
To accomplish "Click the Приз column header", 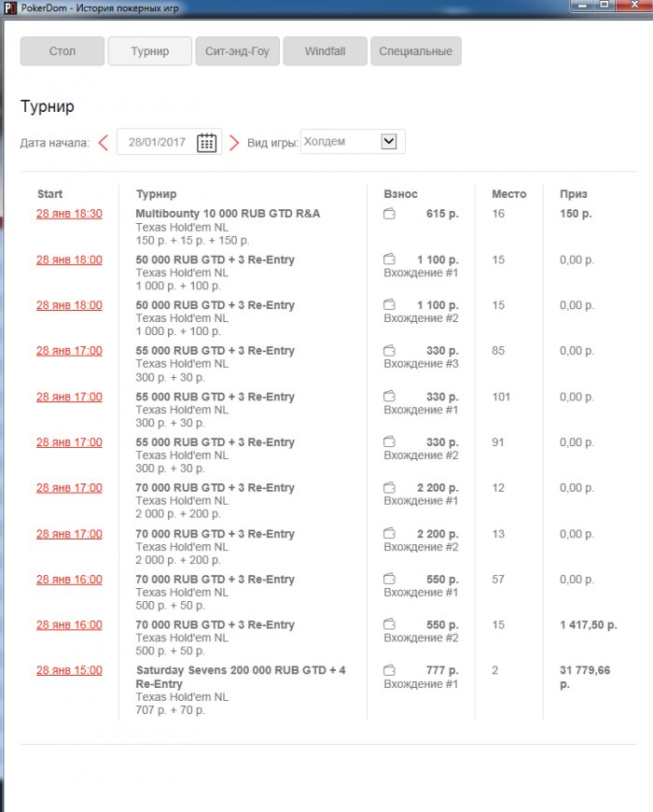I will click(x=574, y=194).
